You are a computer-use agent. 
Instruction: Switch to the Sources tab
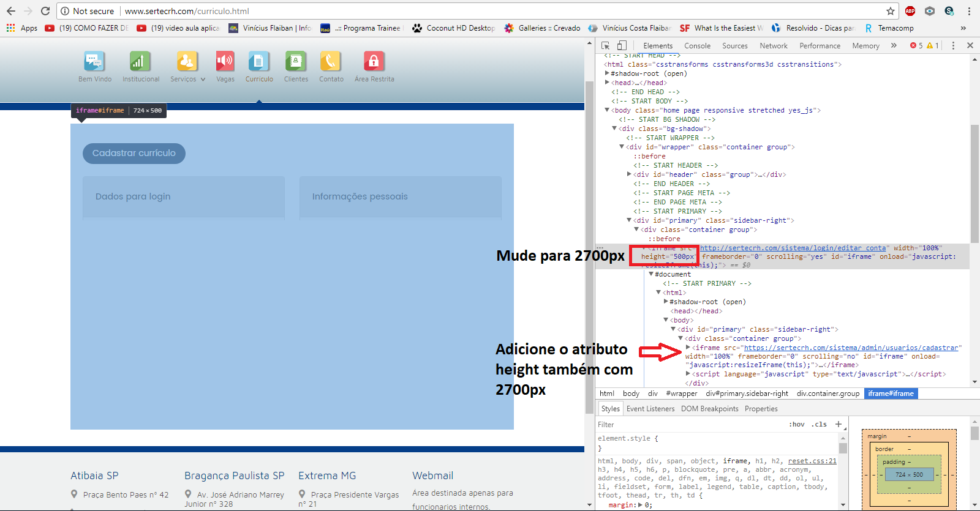point(735,46)
